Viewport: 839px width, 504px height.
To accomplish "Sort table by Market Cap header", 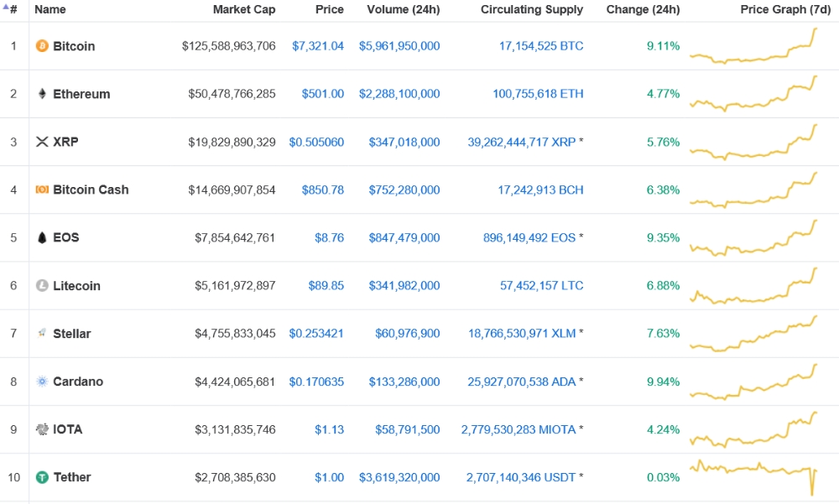I will pyautogui.click(x=243, y=9).
